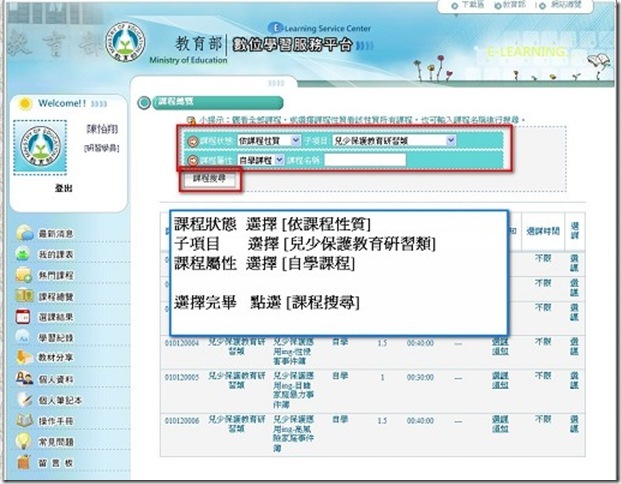Select course code 010120005 cell
621x484 pixels.
pos(182,377)
